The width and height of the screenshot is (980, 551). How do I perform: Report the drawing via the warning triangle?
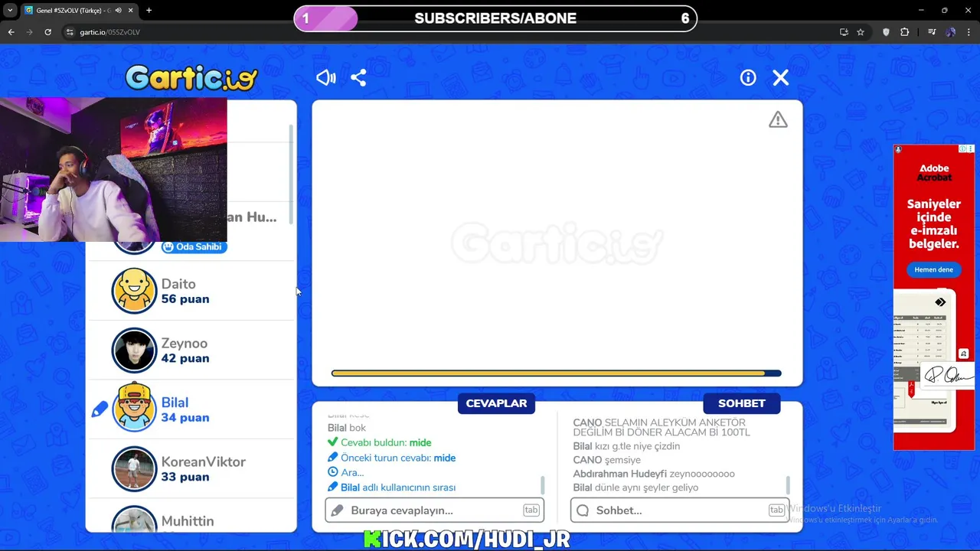point(778,119)
